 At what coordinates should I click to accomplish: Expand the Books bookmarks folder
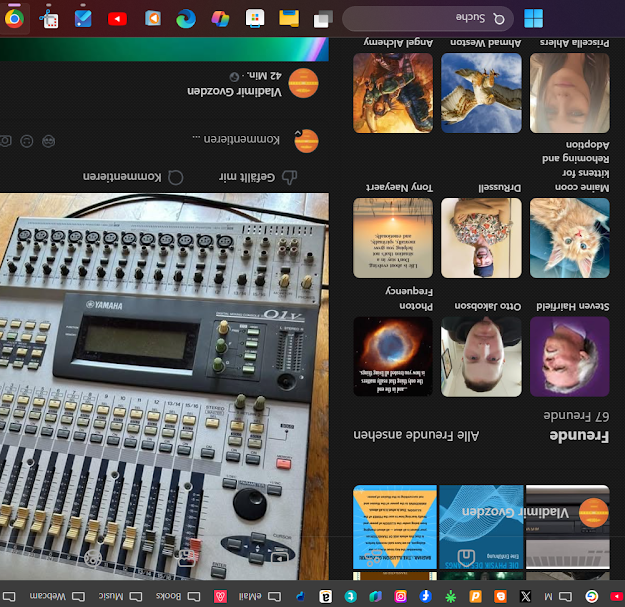pyautogui.click(x=178, y=596)
